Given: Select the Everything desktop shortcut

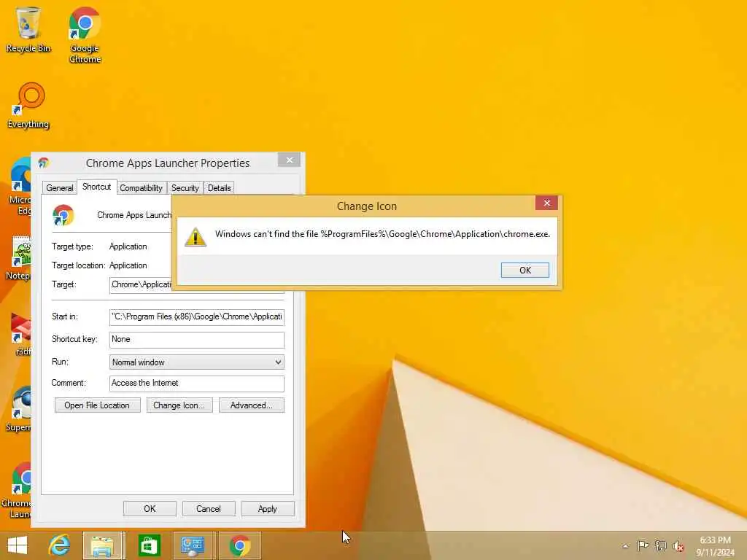Looking at the screenshot, I should coord(28,105).
